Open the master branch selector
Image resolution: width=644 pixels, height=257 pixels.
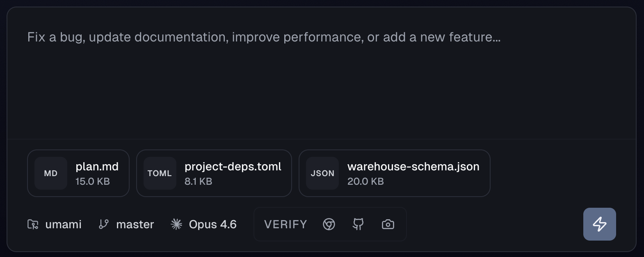point(135,225)
